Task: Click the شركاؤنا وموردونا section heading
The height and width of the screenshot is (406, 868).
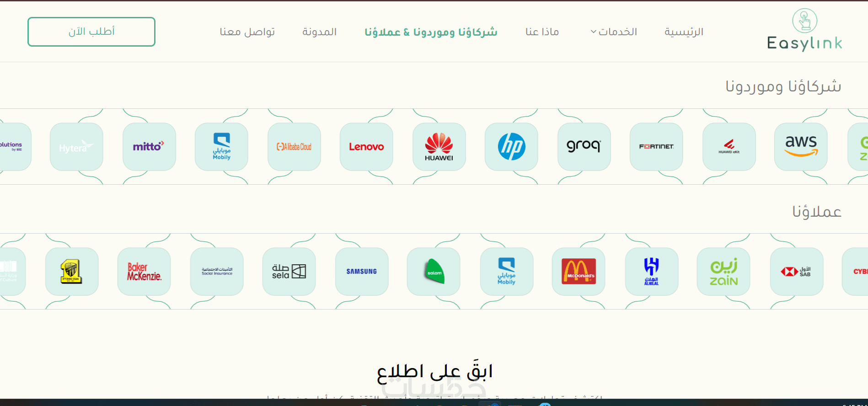Action: pos(783,86)
